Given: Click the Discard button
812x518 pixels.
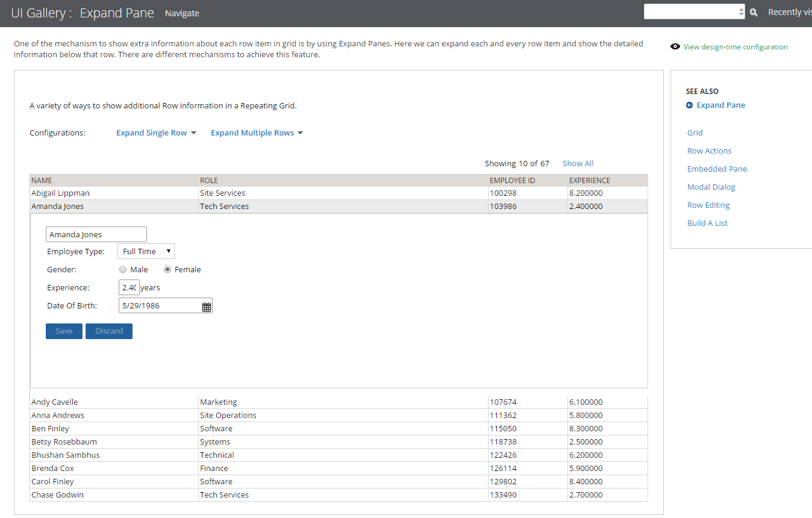Looking at the screenshot, I should tap(109, 331).
